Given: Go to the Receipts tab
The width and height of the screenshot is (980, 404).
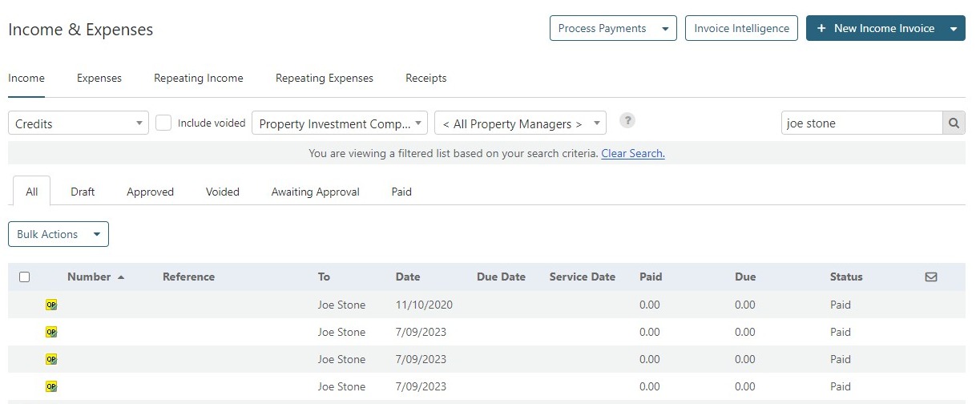Looking at the screenshot, I should click(426, 78).
